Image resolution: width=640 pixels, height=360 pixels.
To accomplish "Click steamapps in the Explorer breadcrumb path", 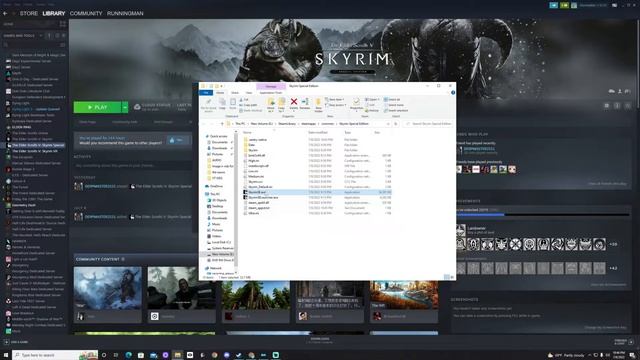I will pos(308,124).
